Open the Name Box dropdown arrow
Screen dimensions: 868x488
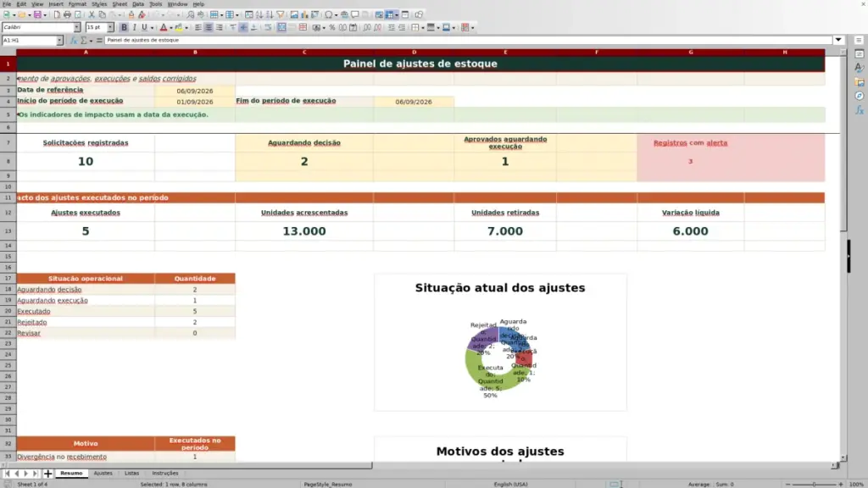pos(60,41)
